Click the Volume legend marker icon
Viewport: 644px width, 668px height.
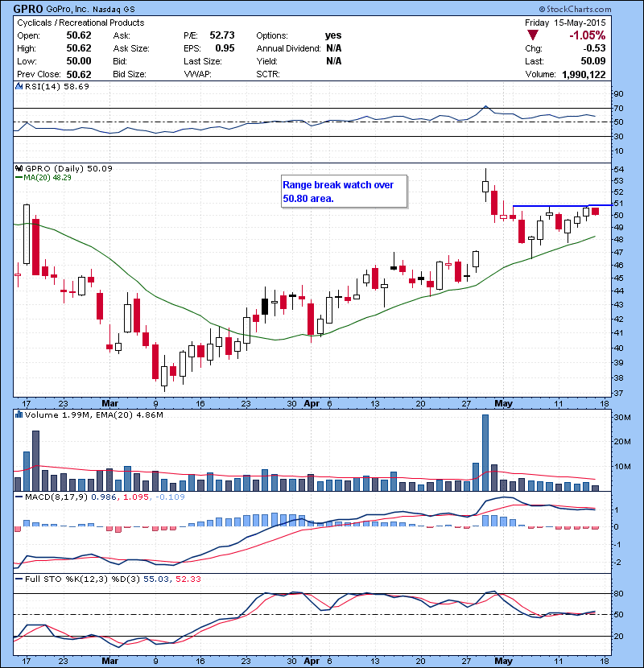[x=20, y=416]
